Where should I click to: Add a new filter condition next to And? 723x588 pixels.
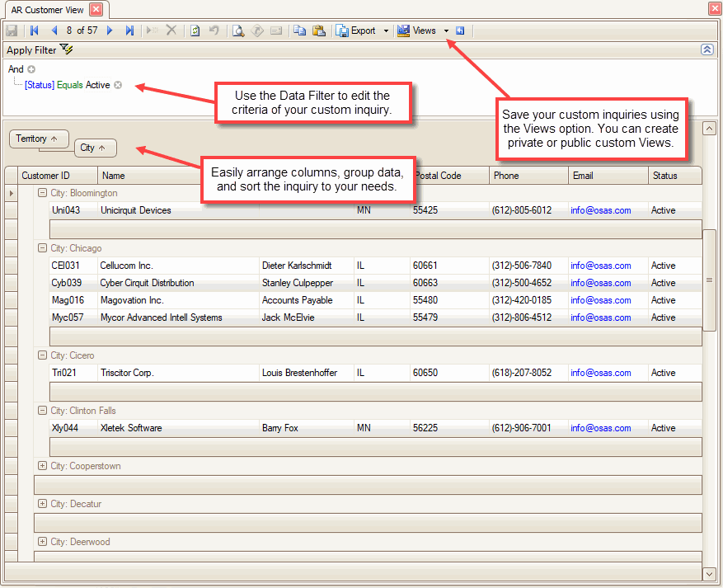(x=31, y=69)
